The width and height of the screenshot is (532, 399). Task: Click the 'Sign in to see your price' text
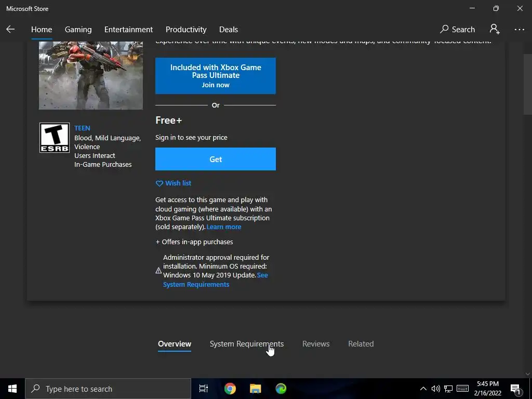tap(191, 137)
